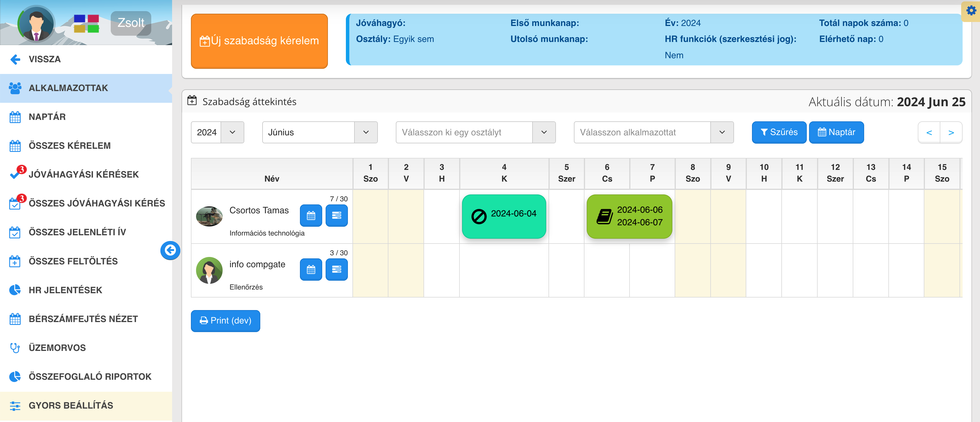The height and width of the screenshot is (422, 980).
Task: Click the Naptár button in the filter row
Action: click(836, 132)
